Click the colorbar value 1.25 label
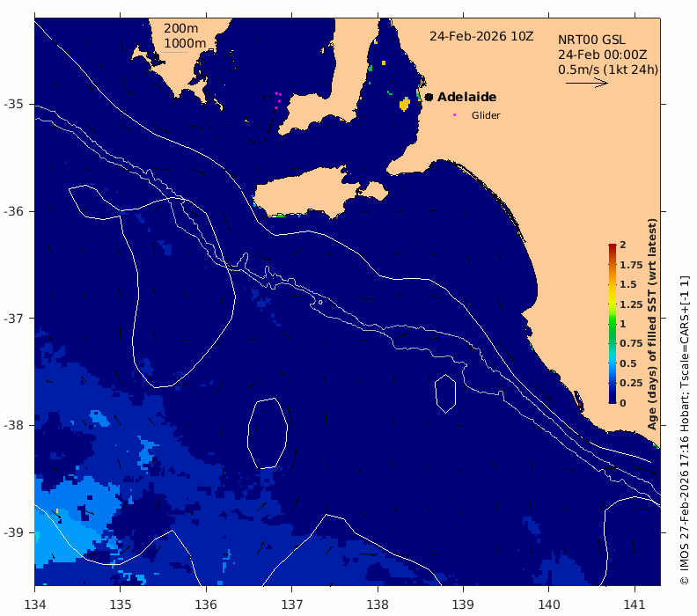The height and width of the screenshot is (616, 697). pyautogui.click(x=631, y=304)
